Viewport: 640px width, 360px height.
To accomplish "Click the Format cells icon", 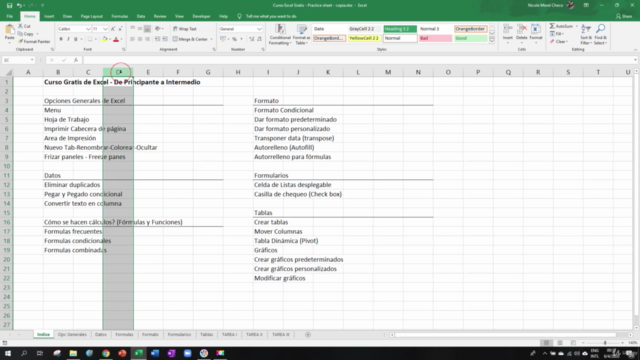I will (x=536, y=29).
